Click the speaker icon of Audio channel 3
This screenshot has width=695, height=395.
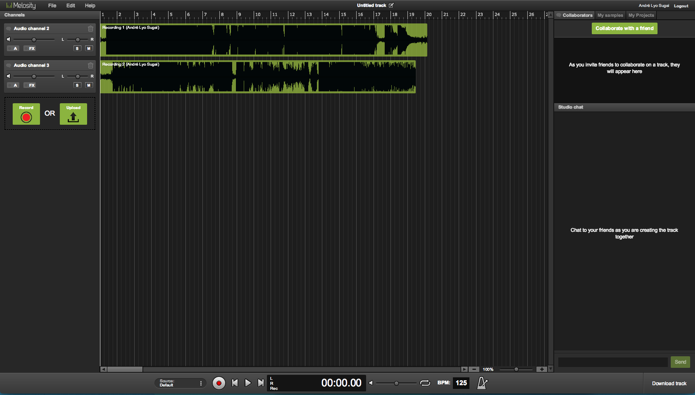point(8,76)
